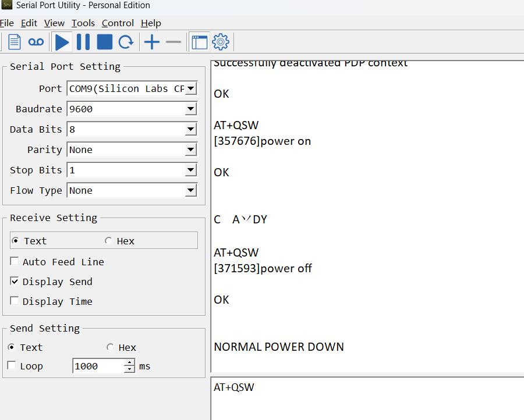Open the Control menu
Screen dimensions: 524x420
[x=118, y=23]
